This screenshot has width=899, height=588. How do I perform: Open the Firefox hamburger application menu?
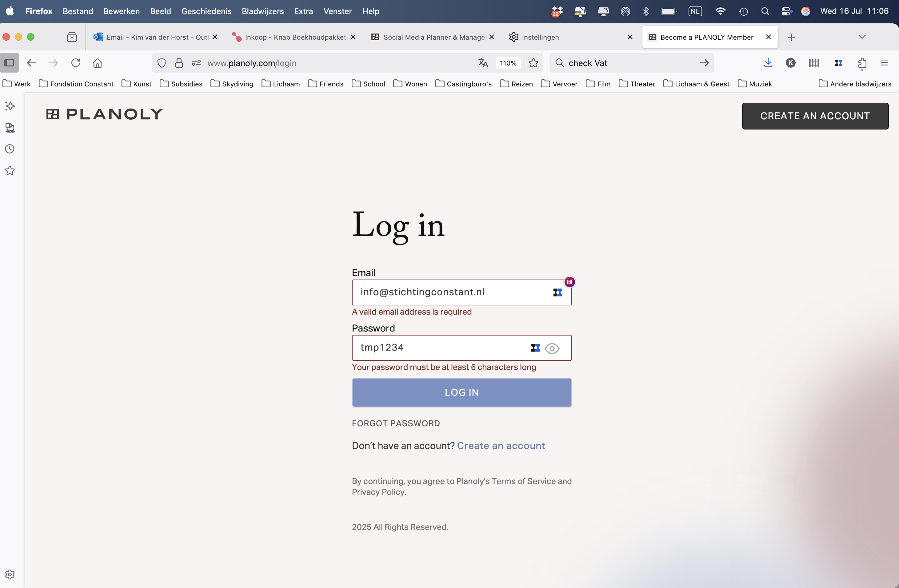point(884,63)
